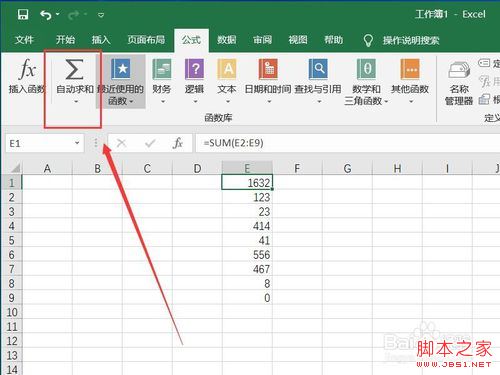Open the 日期和时间 functions icon
Screen dimensions: 500x375
point(268,69)
